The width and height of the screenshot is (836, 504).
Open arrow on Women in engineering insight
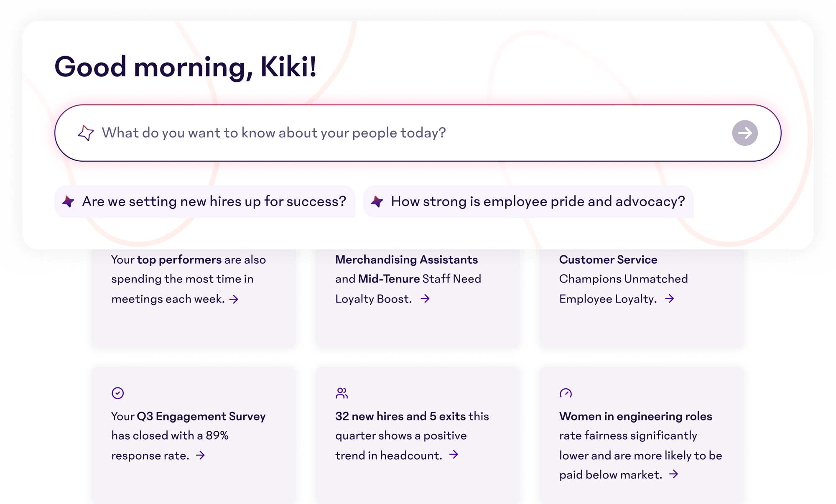point(673,474)
